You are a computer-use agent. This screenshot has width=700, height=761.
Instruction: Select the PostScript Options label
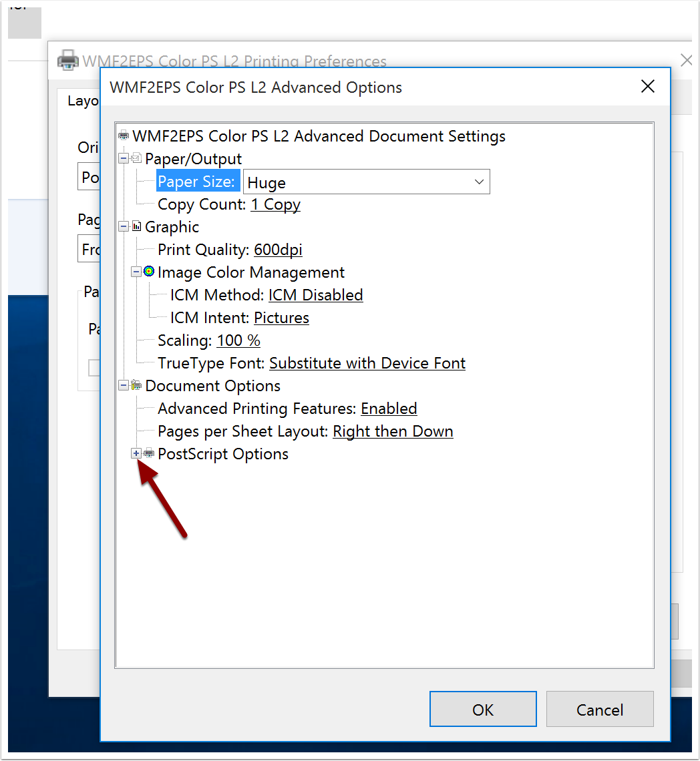223,454
